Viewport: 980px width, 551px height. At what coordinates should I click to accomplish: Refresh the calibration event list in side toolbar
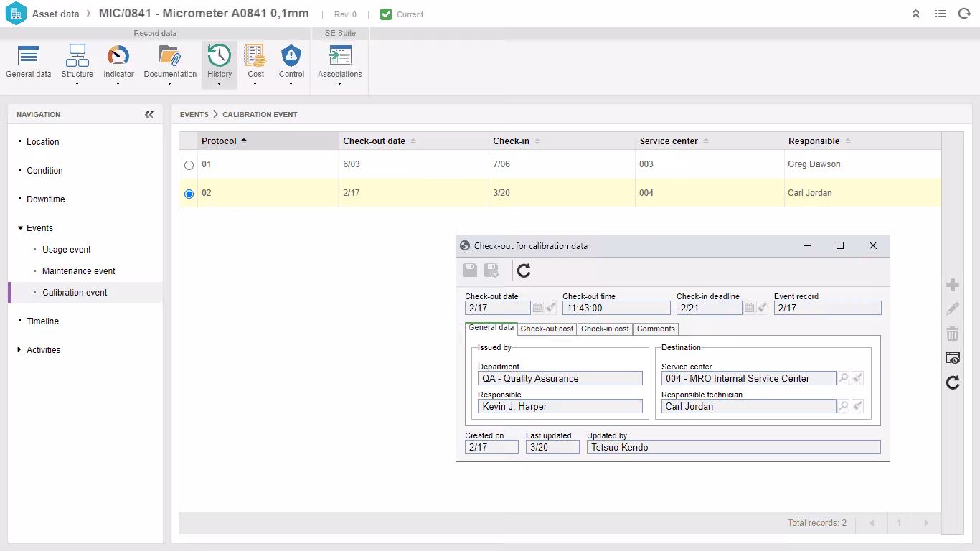tap(953, 382)
